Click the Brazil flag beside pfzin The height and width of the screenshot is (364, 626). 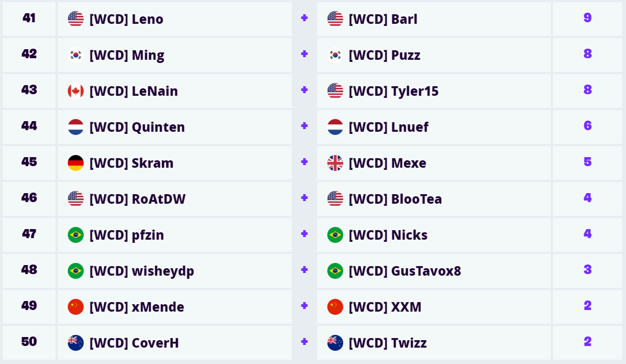[x=76, y=235]
